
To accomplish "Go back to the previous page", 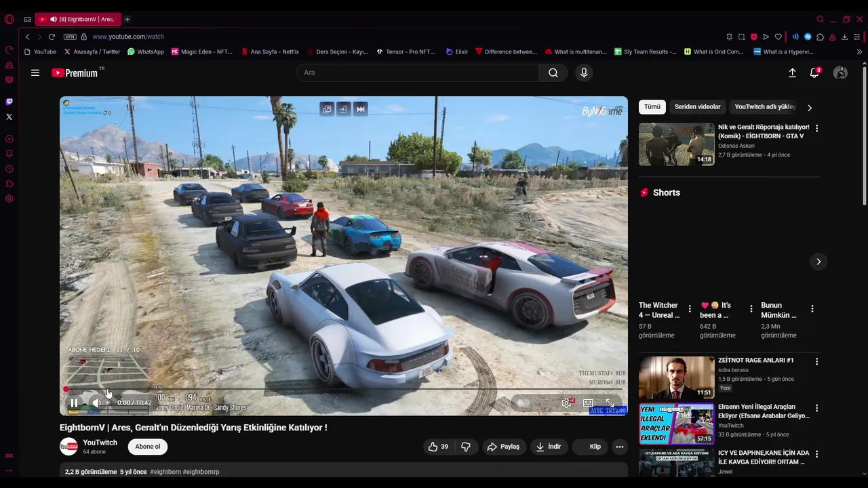I will pyautogui.click(x=27, y=37).
